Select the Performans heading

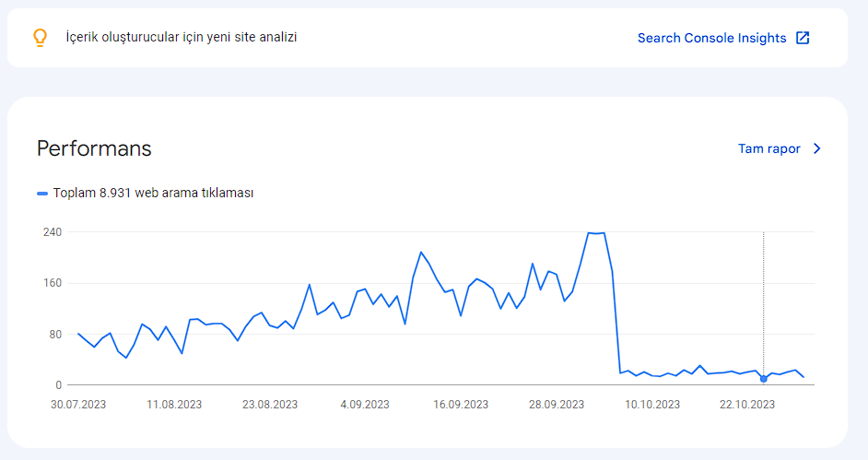[x=94, y=148]
